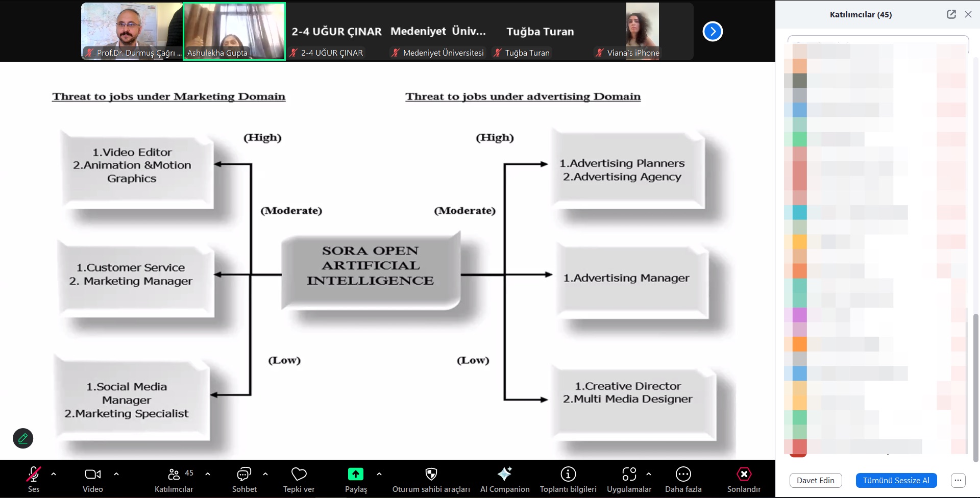This screenshot has width=980, height=498.
Task: Open sharing options arrow next to Paylaş
Action: pos(379,474)
